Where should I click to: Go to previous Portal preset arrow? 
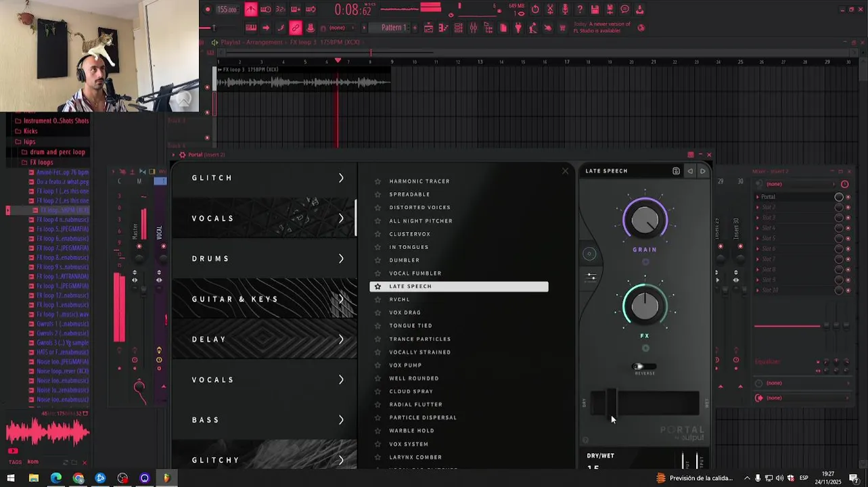coord(690,171)
